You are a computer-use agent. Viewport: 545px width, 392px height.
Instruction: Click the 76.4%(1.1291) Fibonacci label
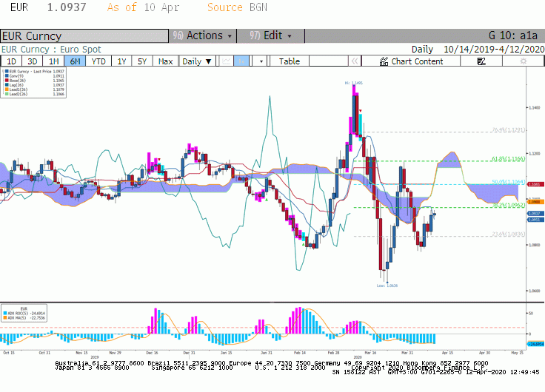pos(508,130)
